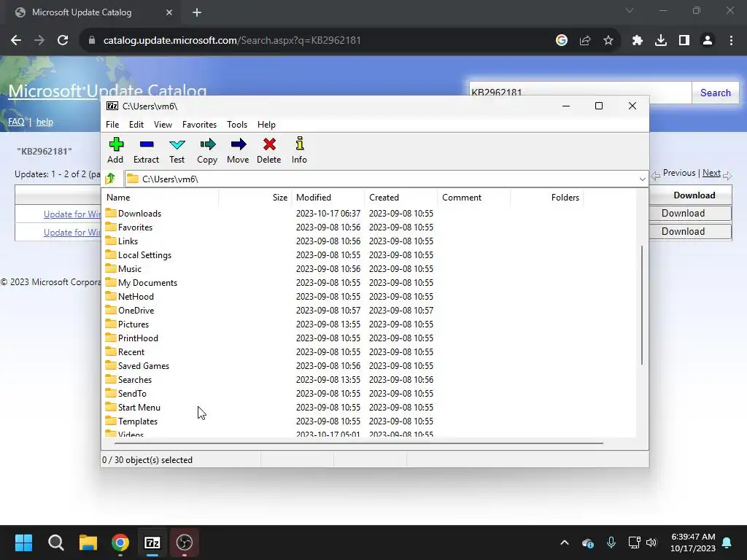Sort by the Size column header
Screen dimensions: 747x560
pyautogui.click(x=255, y=197)
